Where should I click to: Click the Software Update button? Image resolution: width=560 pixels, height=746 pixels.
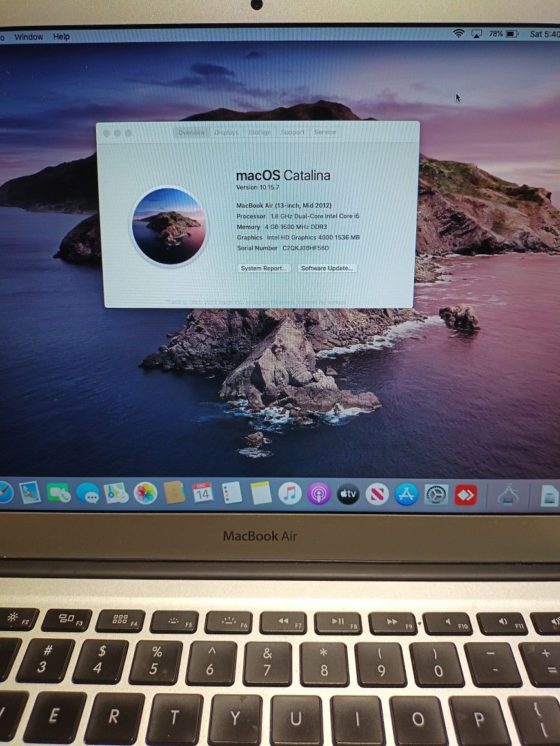(327, 268)
